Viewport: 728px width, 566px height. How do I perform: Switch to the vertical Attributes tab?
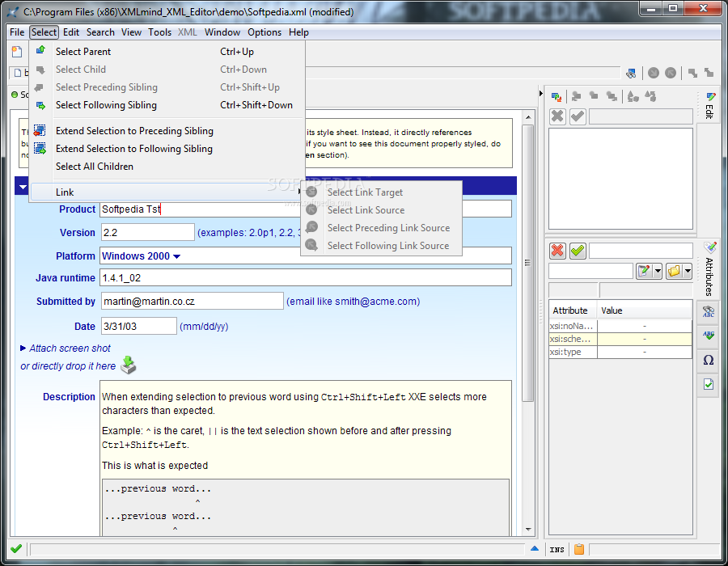pos(709,269)
